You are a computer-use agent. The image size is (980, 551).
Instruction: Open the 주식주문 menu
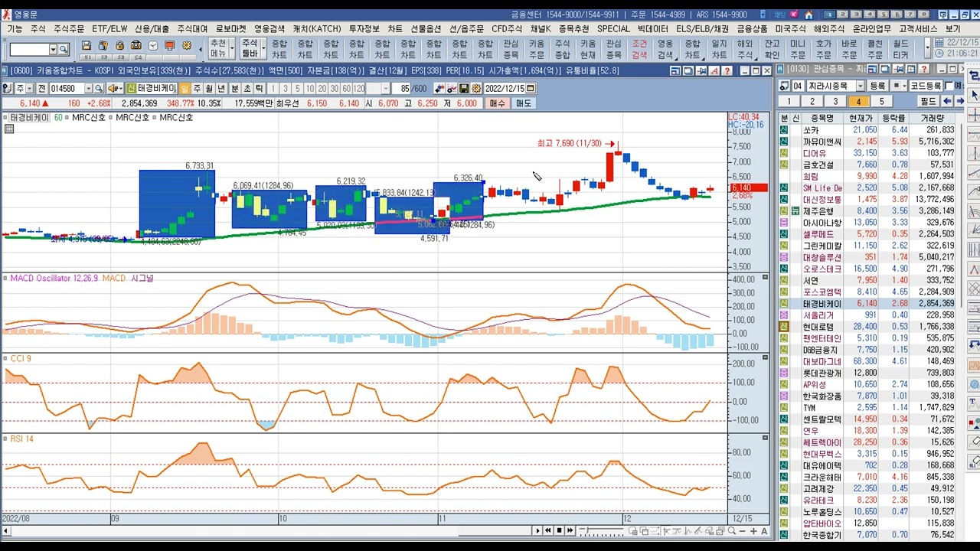click(x=69, y=28)
